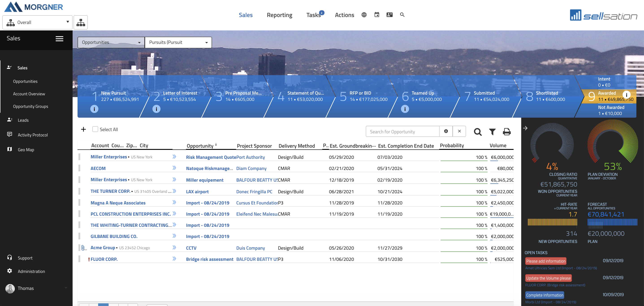The height and width of the screenshot is (306, 644).
Task: Open the Pursuits (Pursuit dropdown
Action: pos(178,42)
